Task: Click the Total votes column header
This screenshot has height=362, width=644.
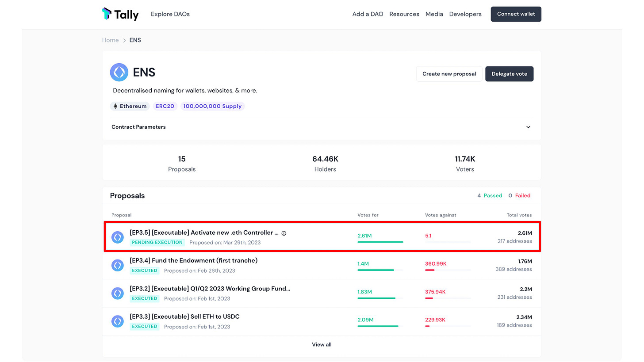Action: click(519, 215)
